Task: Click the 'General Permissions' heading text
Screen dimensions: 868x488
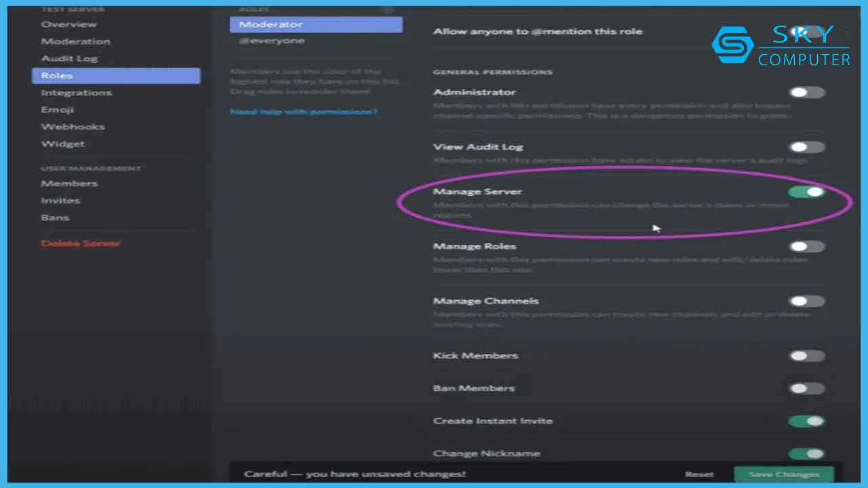Action: (x=493, y=72)
